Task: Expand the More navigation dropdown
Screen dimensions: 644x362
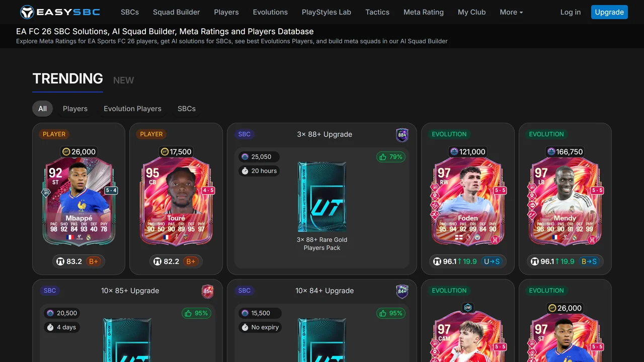Action: pyautogui.click(x=511, y=12)
